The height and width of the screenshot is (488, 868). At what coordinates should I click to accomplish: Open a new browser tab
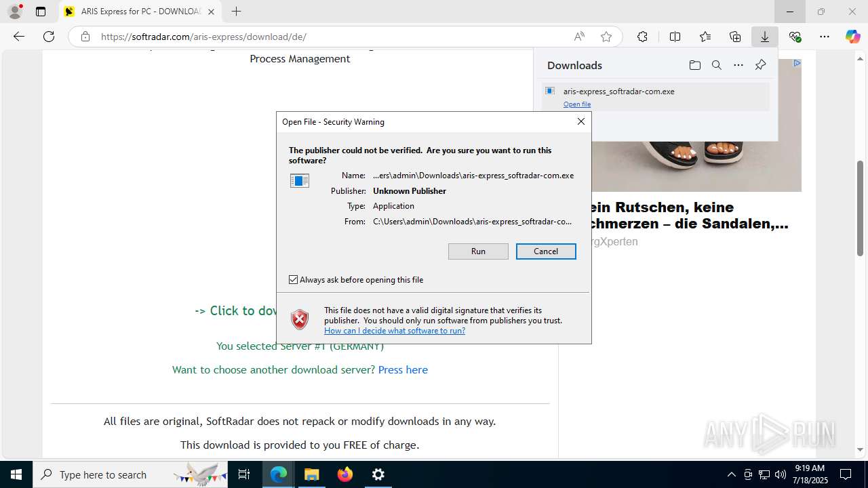(x=236, y=12)
